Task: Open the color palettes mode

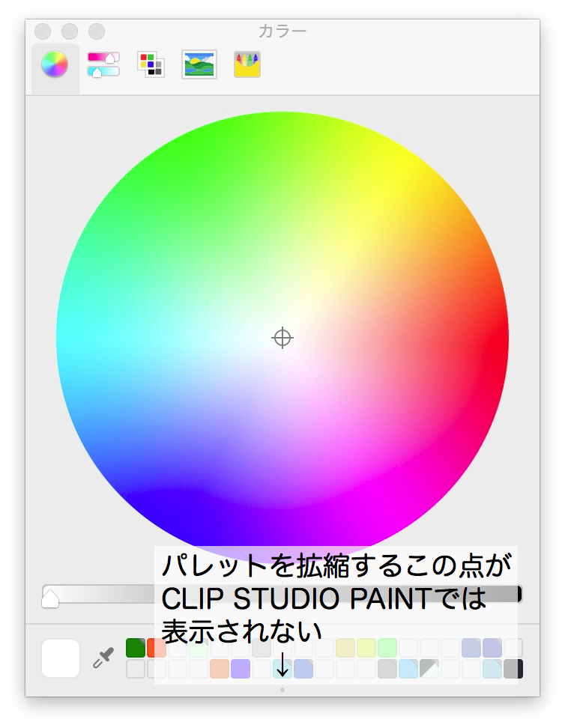Action: click(150, 64)
